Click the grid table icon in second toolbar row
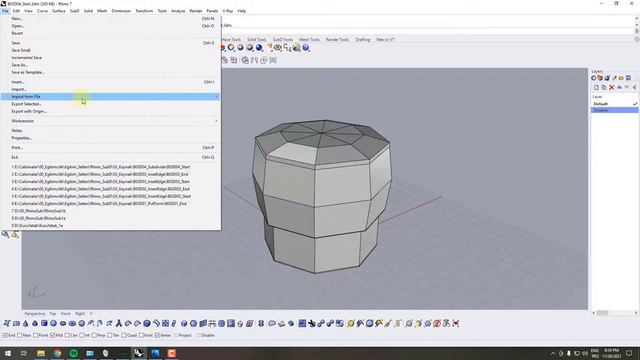 [x=233, y=60]
